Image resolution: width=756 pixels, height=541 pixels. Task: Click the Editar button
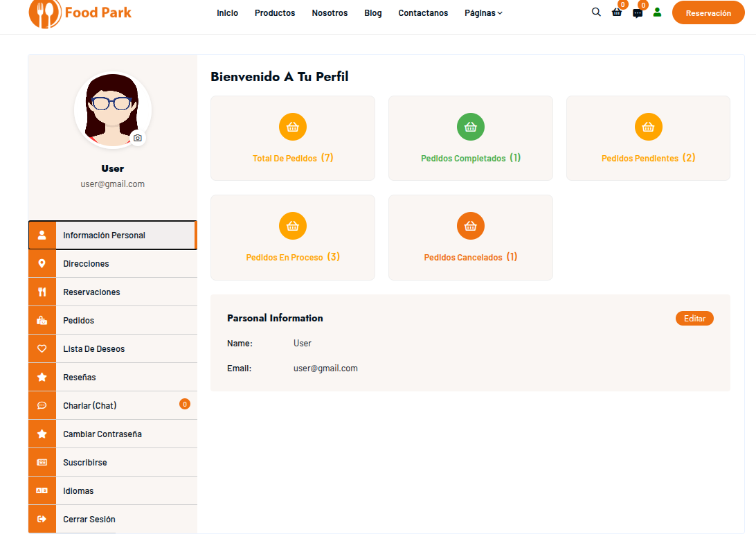click(694, 319)
